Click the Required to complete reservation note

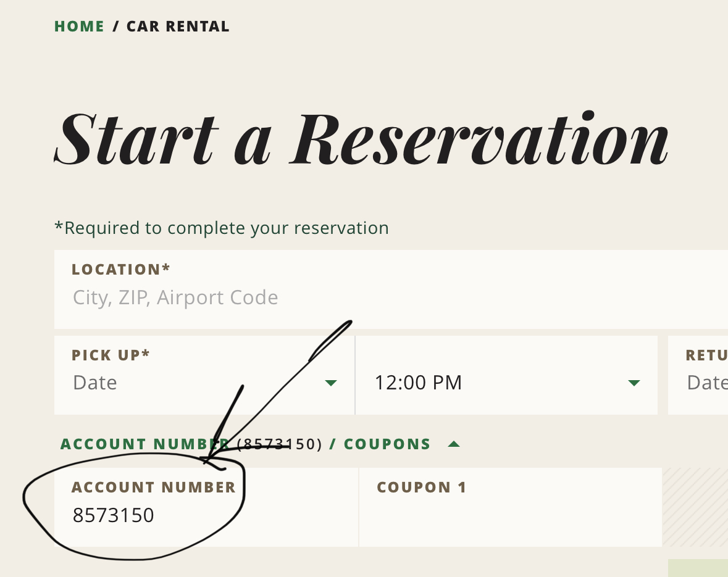point(222,228)
